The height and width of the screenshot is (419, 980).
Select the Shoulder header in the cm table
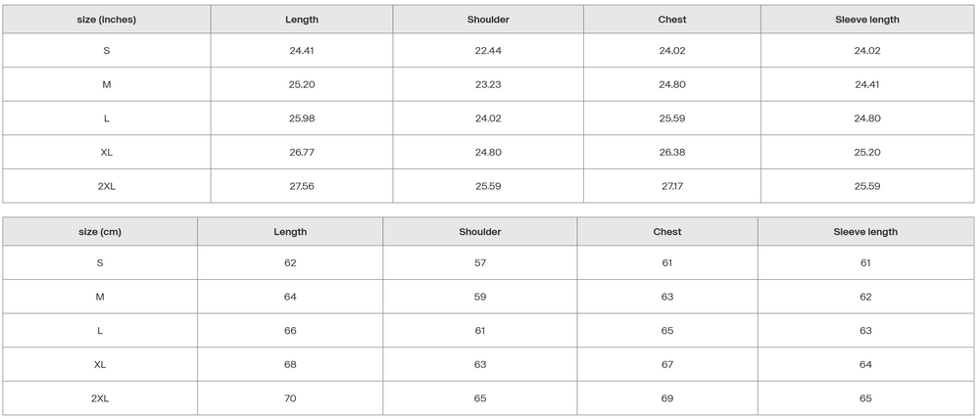coord(480,232)
